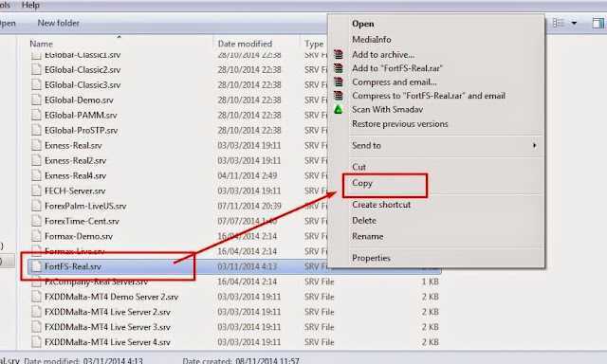Select file icon of Exness-Real.srv

click(36, 145)
